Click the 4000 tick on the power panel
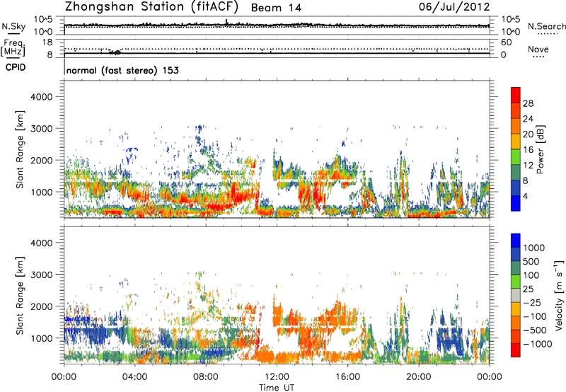 point(41,97)
